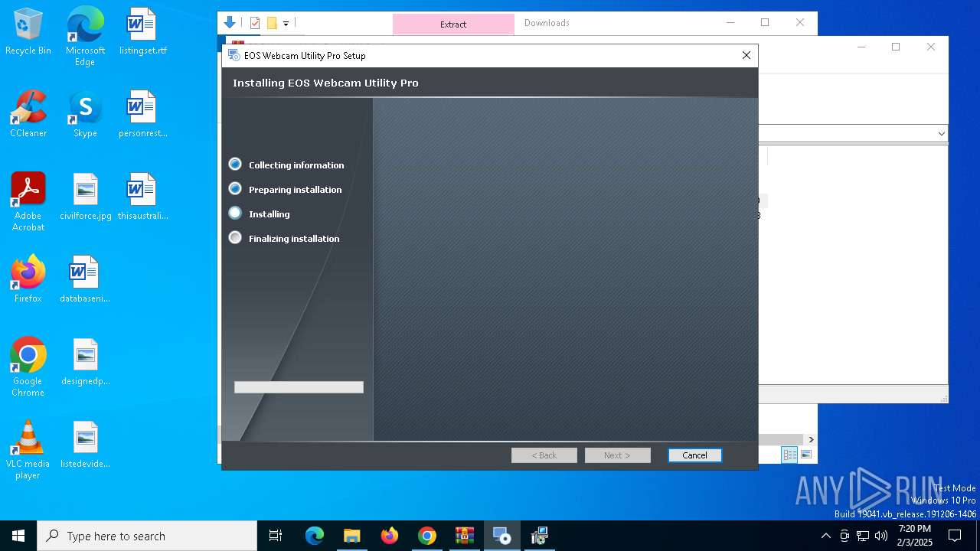Viewport: 980px width, 551px height.
Task: Switch to the setup installer taskbar icon
Action: point(502,536)
